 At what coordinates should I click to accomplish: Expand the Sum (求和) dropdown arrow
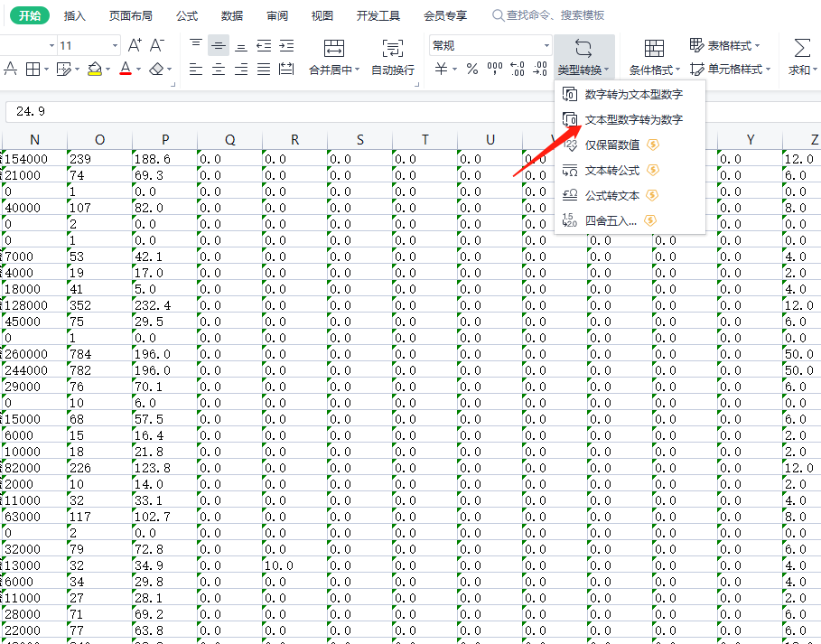[x=816, y=70]
